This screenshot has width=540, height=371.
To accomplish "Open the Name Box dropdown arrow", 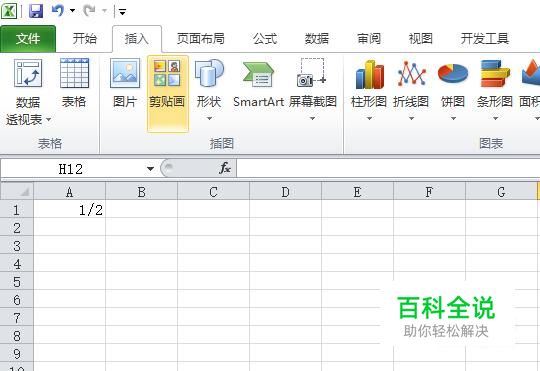I will pyautogui.click(x=150, y=169).
